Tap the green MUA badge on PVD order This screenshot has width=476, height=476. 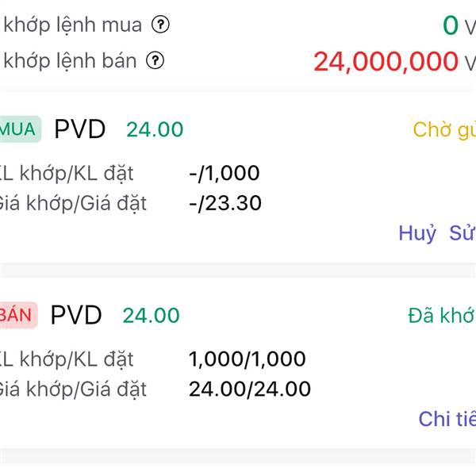pyautogui.click(x=19, y=129)
